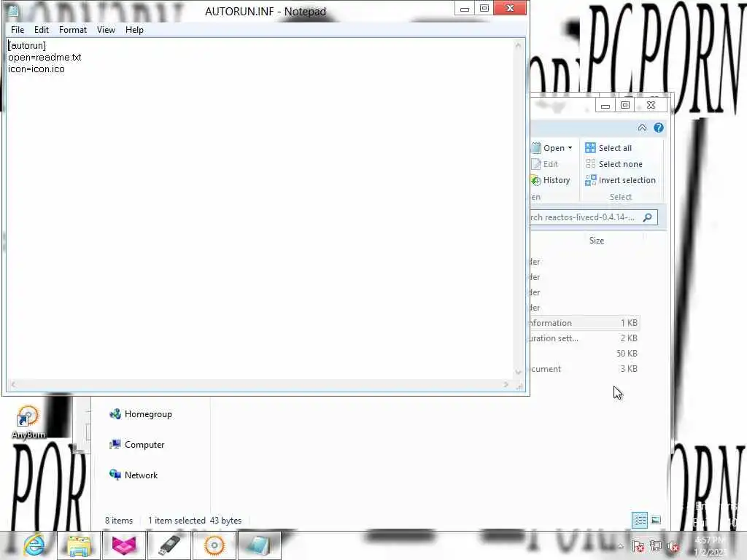This screenshot has height=560, width=747.
Task: Open the File menu in Notepad
Action: pos(18,29)
